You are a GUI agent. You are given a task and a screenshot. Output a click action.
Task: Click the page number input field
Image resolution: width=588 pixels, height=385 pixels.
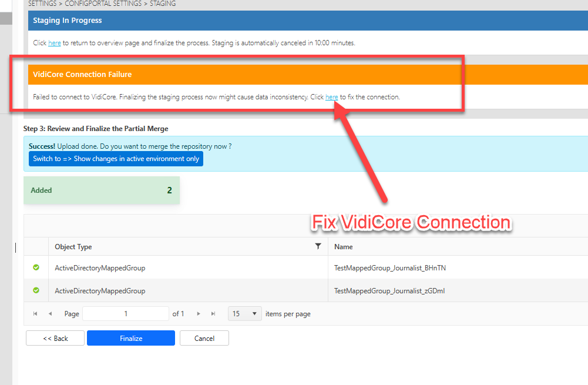click(x=126, y=314)
